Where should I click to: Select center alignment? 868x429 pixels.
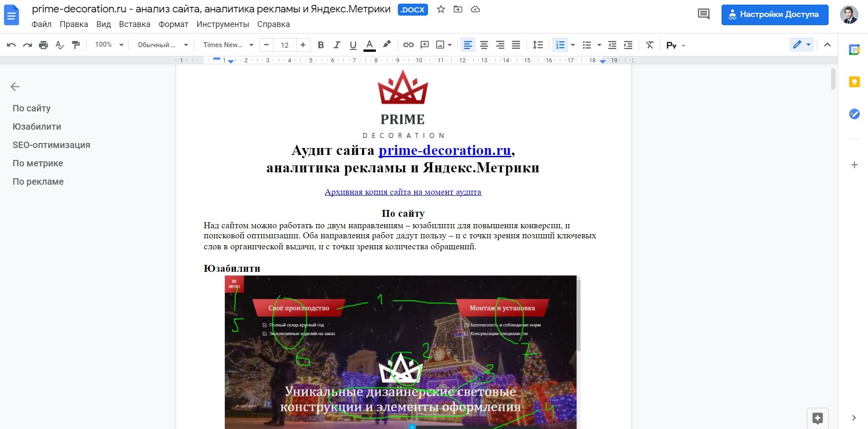pos(484,45)
